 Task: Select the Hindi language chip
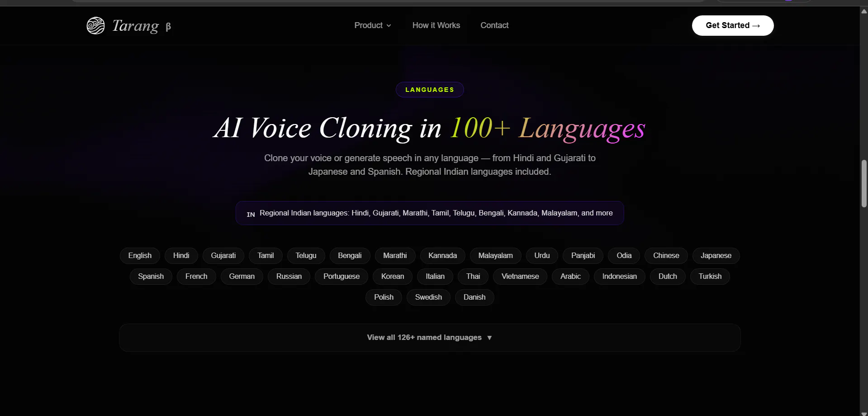point(181,256)
